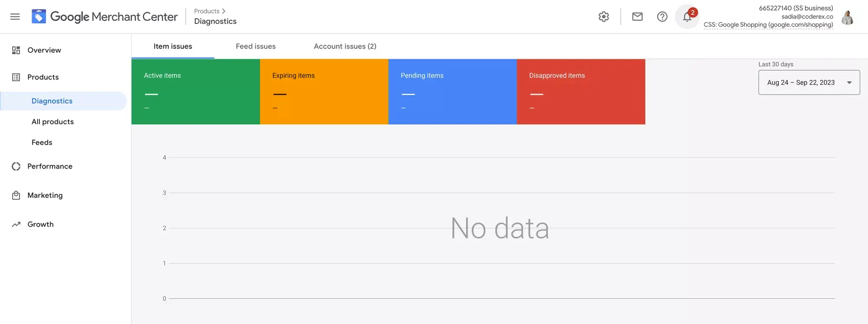Image resolution: width=868 pixels, height=324 pixels.
Task: Select the orange Expiring items card
Action: 324,92
